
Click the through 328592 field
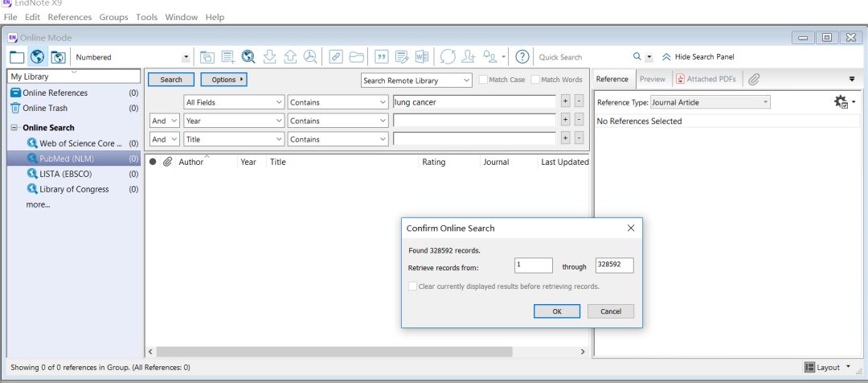(615, 266)
